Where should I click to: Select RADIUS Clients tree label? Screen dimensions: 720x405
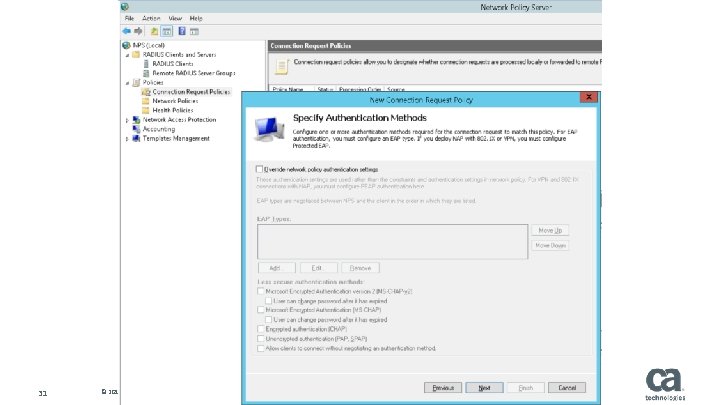tap(173, 64)
